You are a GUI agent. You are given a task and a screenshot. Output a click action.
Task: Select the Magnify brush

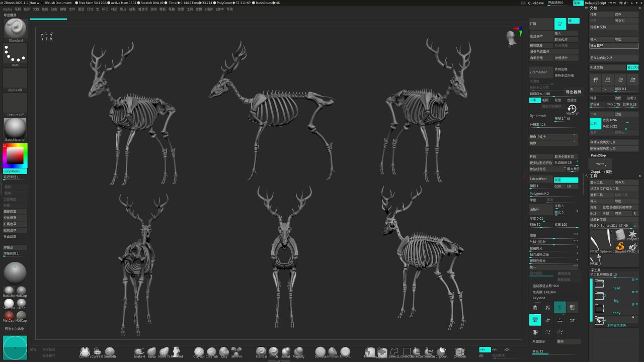coord(299,352)
